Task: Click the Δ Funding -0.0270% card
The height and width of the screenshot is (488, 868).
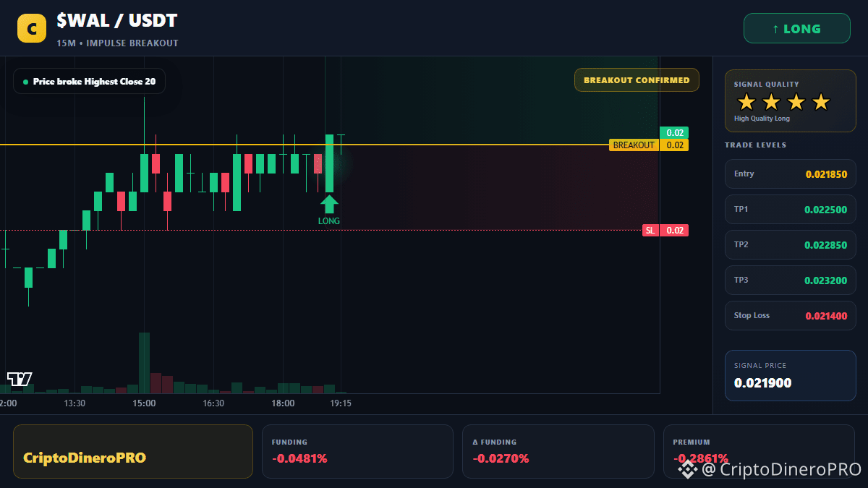Action: pos(558,451)
